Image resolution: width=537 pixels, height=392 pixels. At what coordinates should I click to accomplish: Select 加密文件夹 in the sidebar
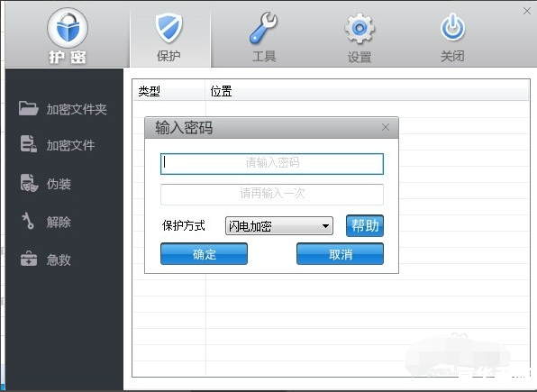click(63, 109)
